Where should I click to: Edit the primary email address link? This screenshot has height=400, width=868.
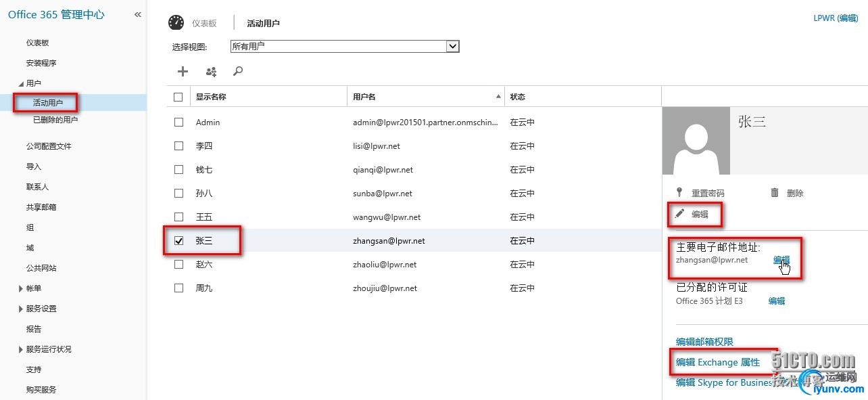[781, 260]
